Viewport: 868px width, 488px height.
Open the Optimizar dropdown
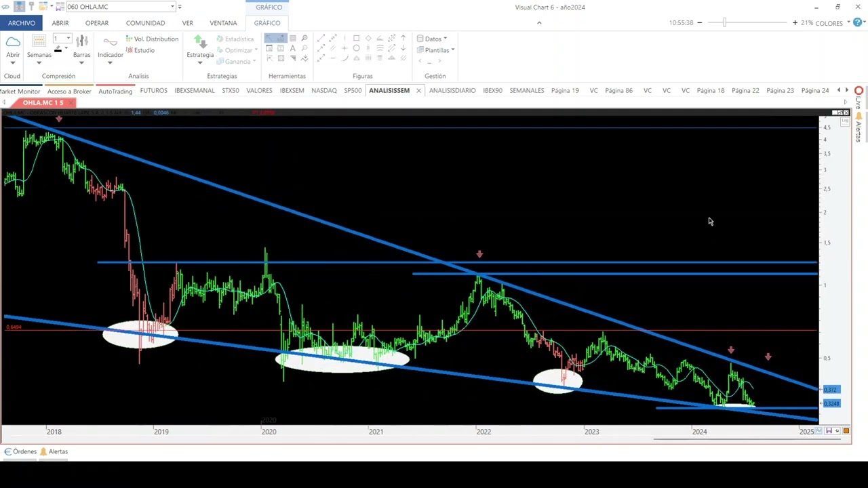coord(238,50)
